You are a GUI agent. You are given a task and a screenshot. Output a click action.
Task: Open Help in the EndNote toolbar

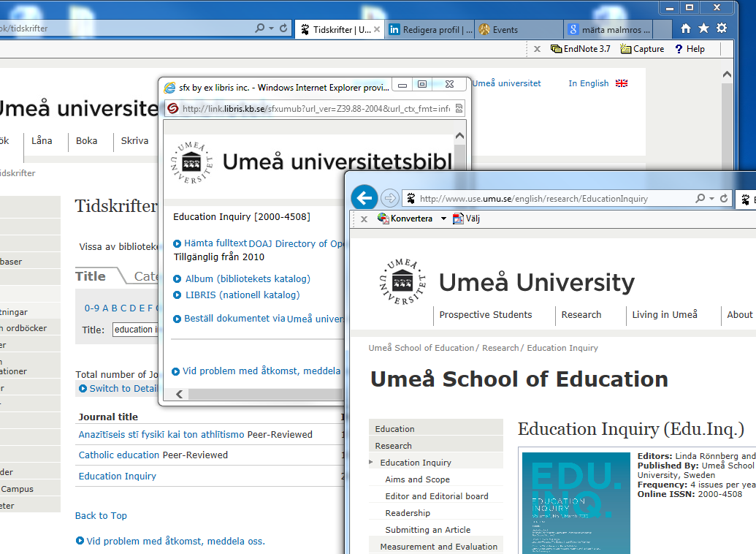(690, 49)
